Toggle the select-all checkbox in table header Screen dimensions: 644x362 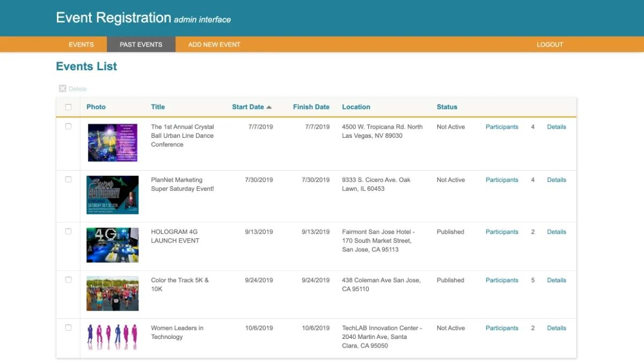pos(68,107)
